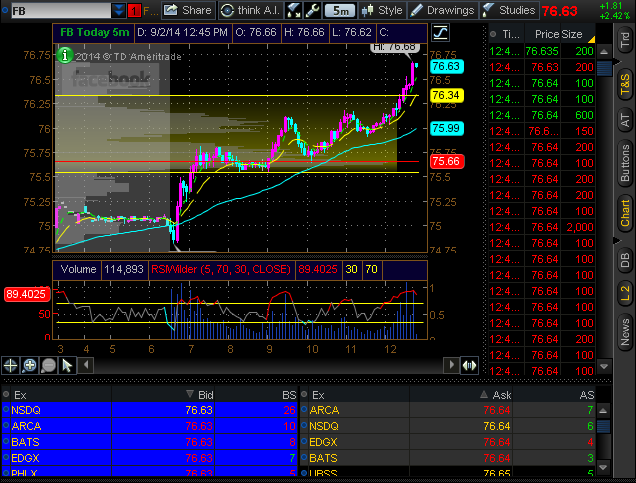The image size is (636, 483).
Task: Switch to the AT side tab
Action: click(624, 121)
